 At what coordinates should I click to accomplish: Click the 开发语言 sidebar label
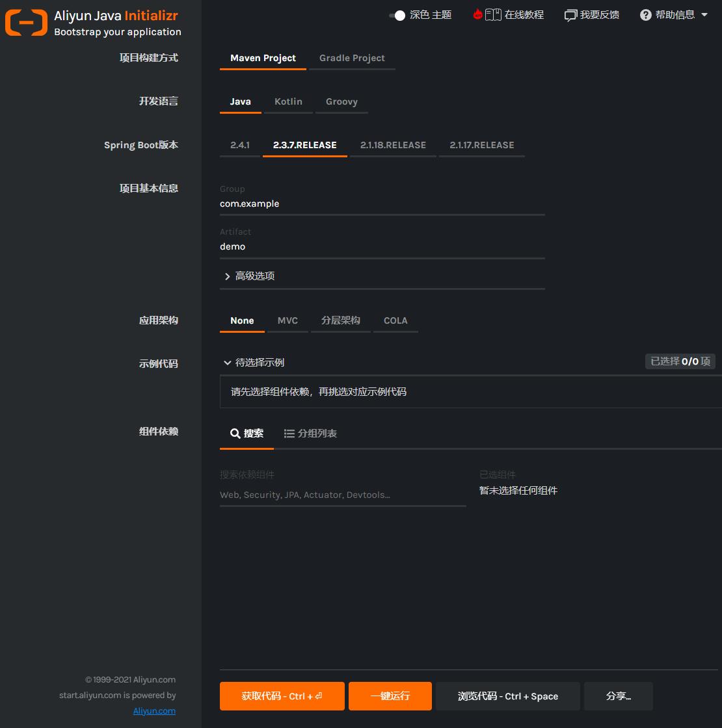point(159,101)
